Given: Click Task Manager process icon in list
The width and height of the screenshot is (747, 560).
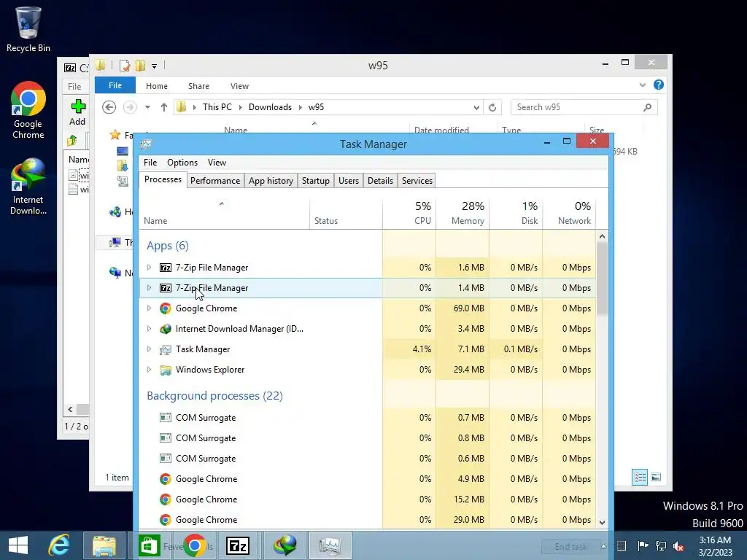Looking at the screenshot, I should 166,349.
